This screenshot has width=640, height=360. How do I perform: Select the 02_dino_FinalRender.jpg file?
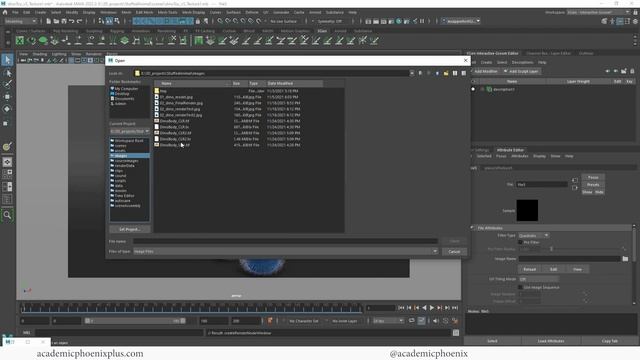pyautogui.click(x=181, y=103)
